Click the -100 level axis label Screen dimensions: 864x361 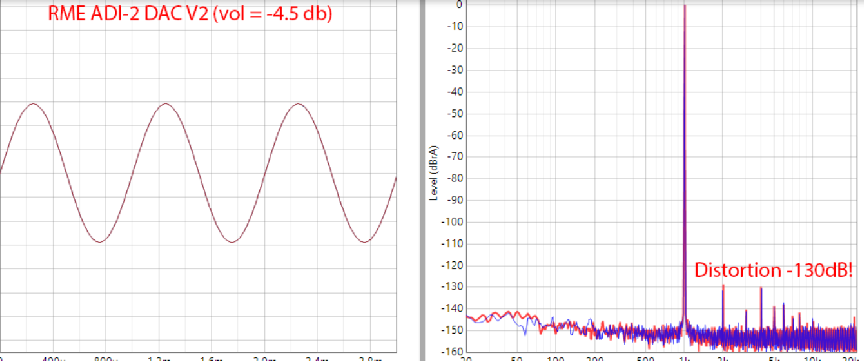(452, 222)
